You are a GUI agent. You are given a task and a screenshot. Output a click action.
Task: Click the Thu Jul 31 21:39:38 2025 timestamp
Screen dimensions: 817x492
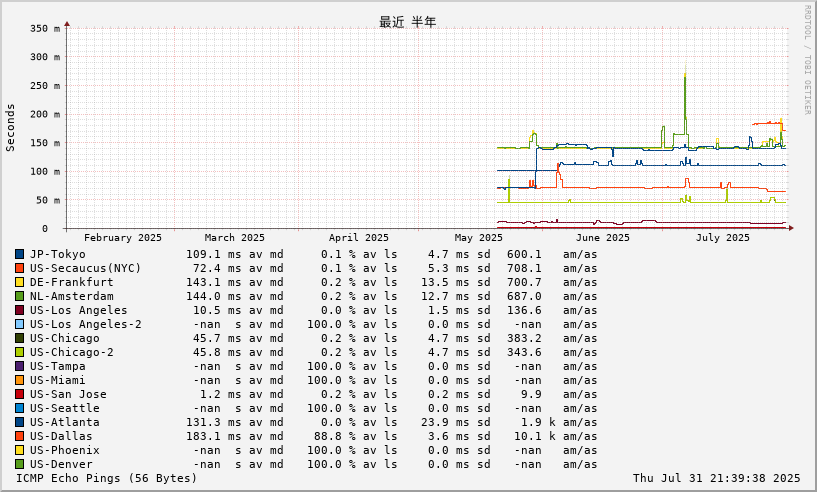716,478
